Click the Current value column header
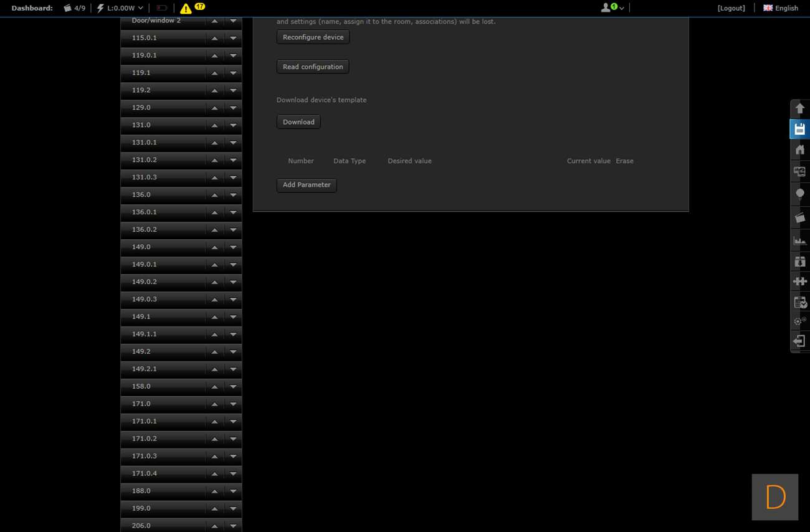Image resolution: width=810 pixels, height=532 pixels. pos(588,161)
